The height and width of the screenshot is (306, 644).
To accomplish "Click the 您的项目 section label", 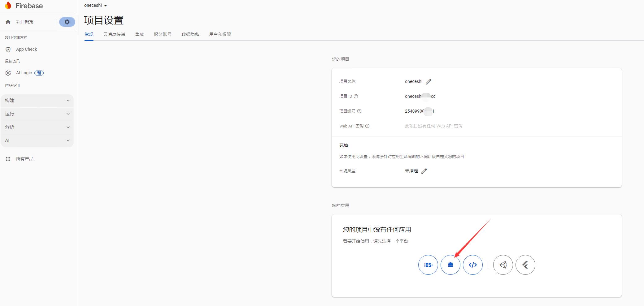I will click(341, 59).
